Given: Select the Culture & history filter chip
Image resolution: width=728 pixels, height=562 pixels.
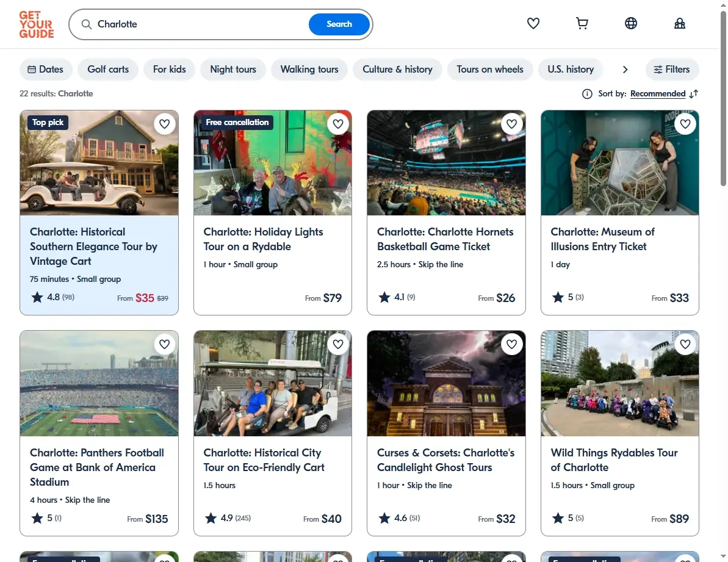Looking at the screenshot, I should (397, 70).
